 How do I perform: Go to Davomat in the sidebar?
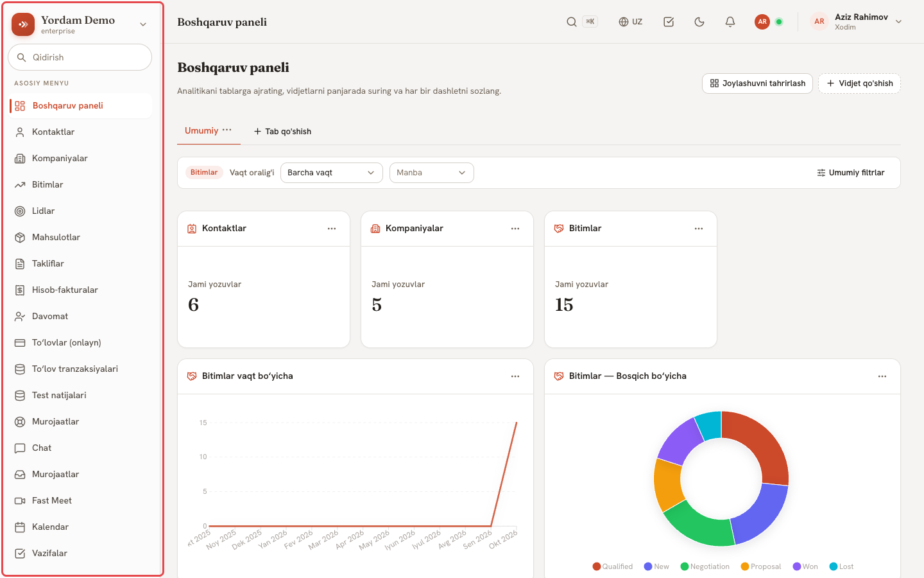click(80, 316)
